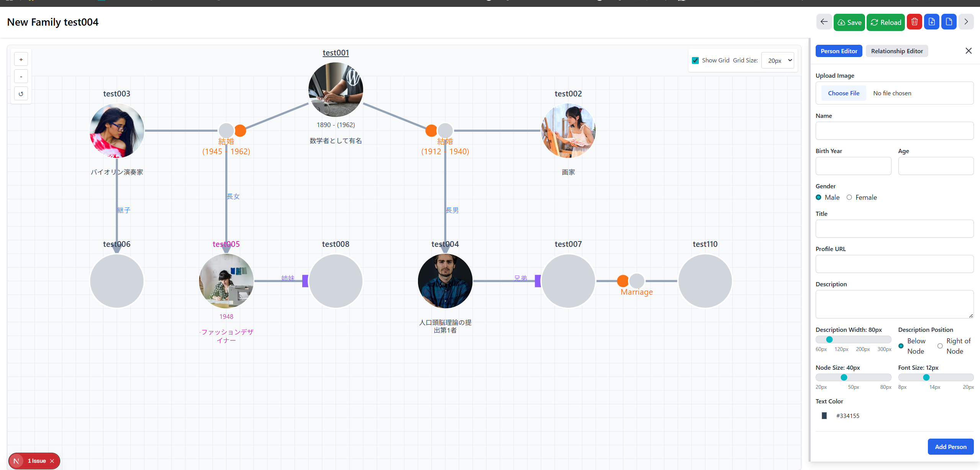Image resolution: width=980 pixels, height=470 pixels.
Task: Click the back arrow icon
Action: point(824,22)
